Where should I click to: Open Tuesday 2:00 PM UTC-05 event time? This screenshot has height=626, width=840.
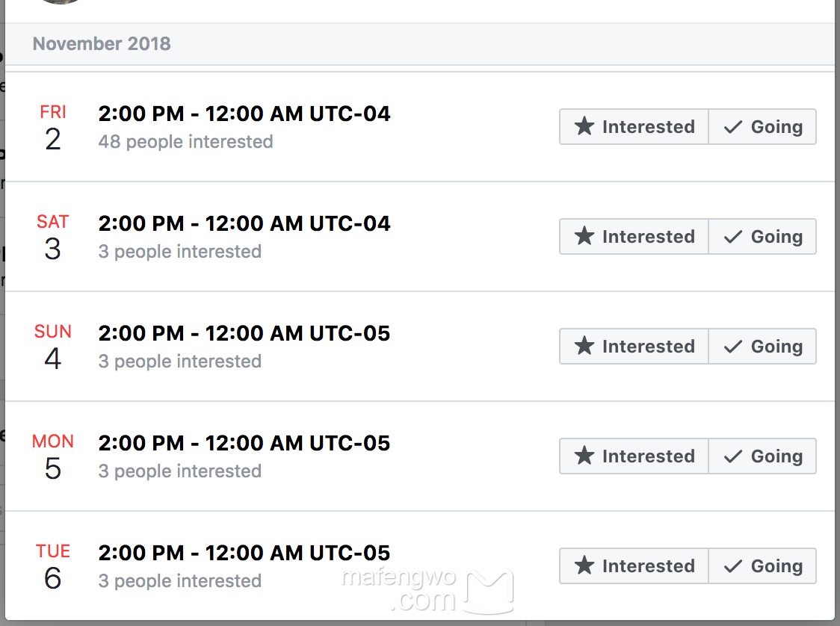point(244,553)
